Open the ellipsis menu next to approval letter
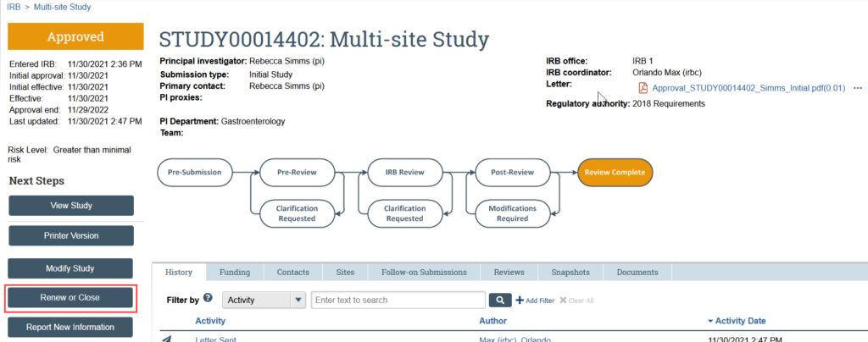Image resolution: width=868 pixels, height=342 pixels. click(x=858, y=88)
